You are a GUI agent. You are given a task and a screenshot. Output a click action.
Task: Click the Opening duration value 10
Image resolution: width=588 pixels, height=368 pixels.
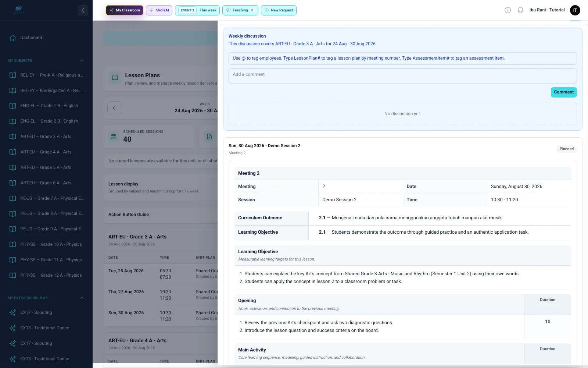pyautogui.click(x=548, y=322)
